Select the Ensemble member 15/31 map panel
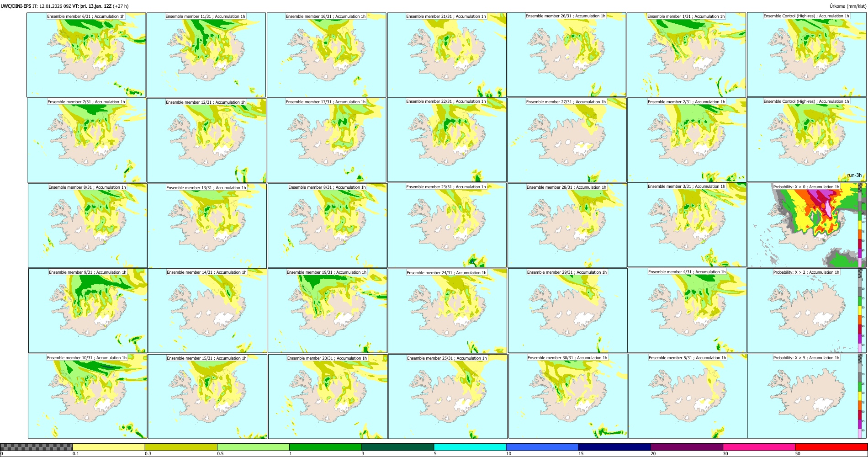This screenshot has height=457, width=868. click(207, 396)
